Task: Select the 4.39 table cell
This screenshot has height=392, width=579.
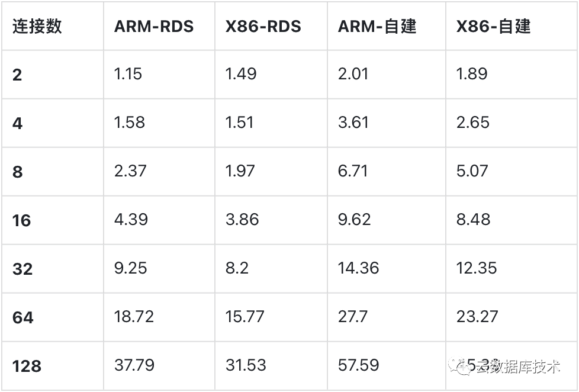Action: pos(131,220)
